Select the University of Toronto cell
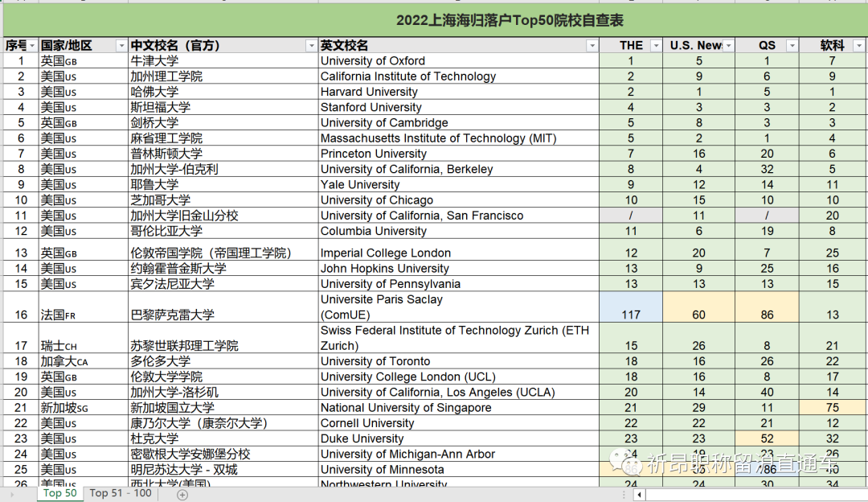This screenshot has height=502, width=868. 459,362
